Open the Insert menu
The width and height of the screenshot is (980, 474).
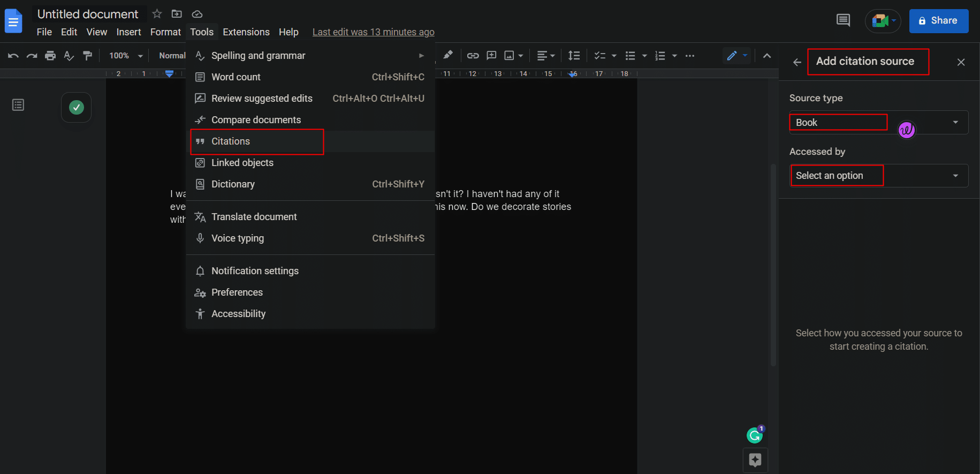[x=129, y=32]
